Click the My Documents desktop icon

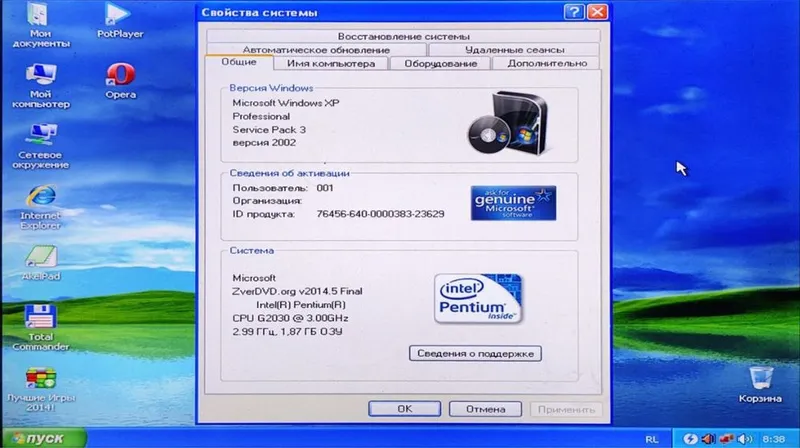[x=40, y=24]
